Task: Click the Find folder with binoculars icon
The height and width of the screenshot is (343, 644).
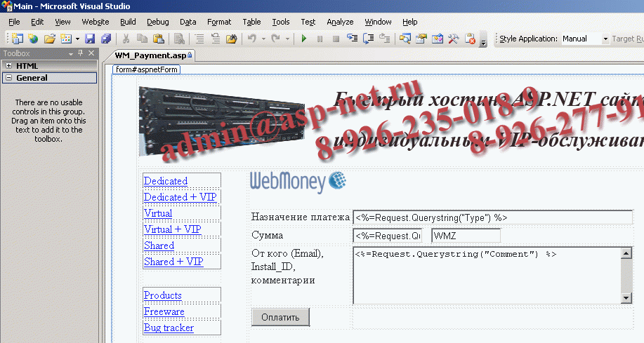Action: [232, 39]
